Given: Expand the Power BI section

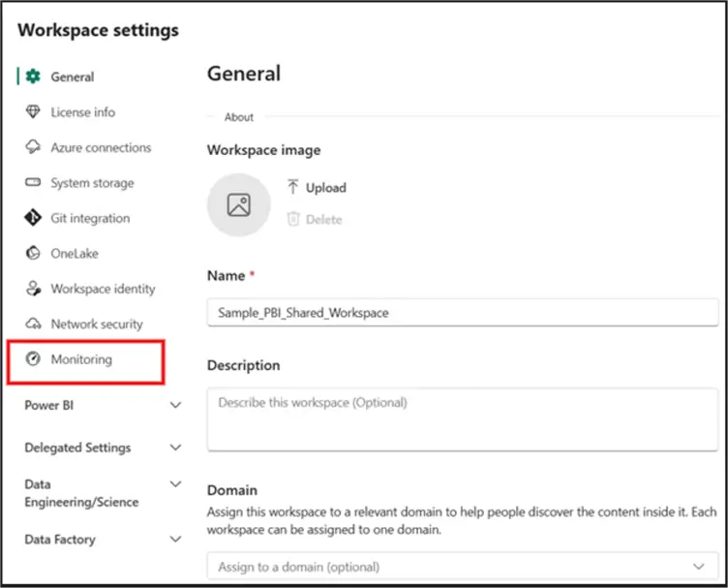Looking at the screenshot, I should (175, 406).
